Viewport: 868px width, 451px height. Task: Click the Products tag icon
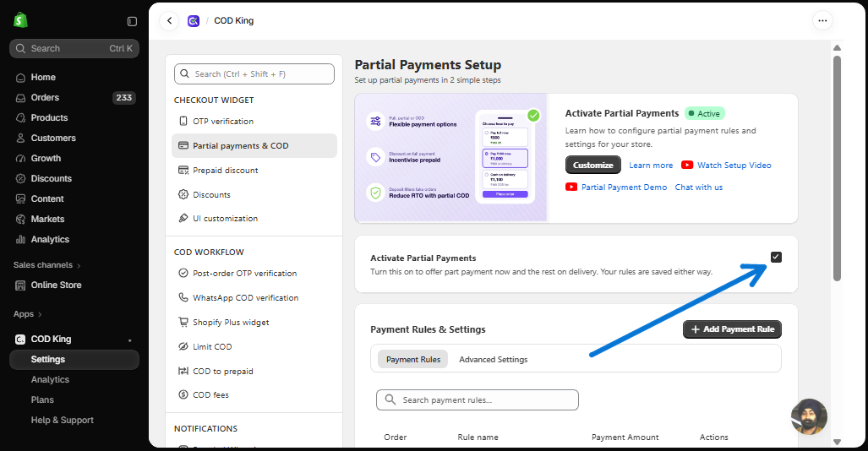[x=20, y=118]
